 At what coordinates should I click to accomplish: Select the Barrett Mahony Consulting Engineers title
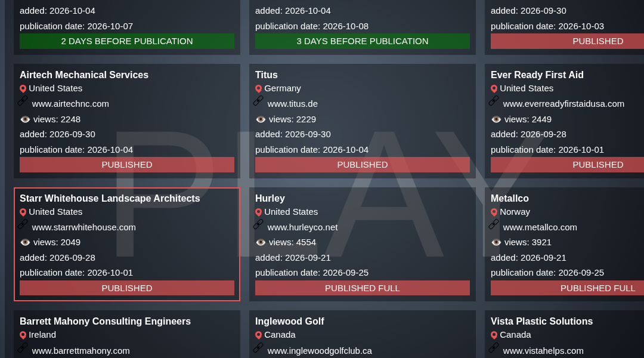click(105, 322)
